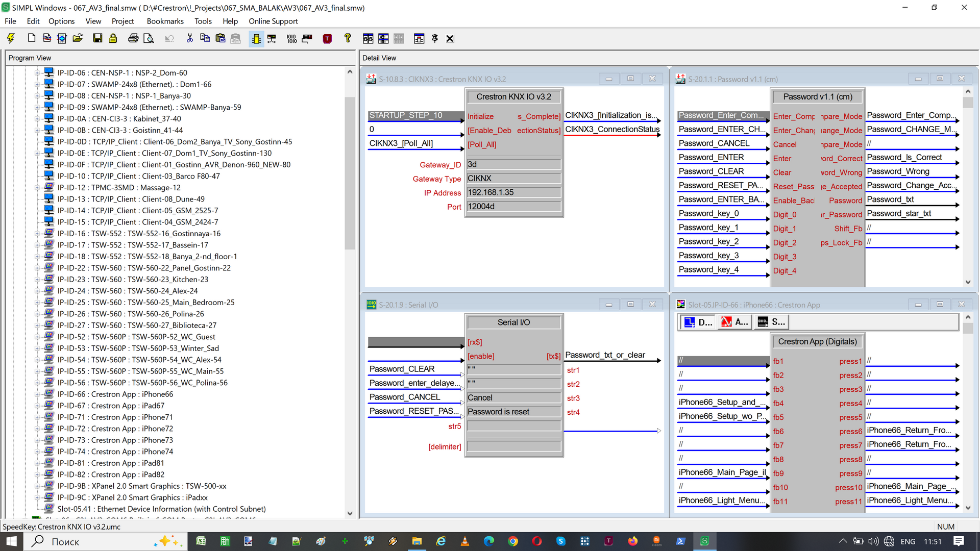Screen dimensions: 980x551
Task: Create a new program with the blank page icon
Action: pos(32,38)
